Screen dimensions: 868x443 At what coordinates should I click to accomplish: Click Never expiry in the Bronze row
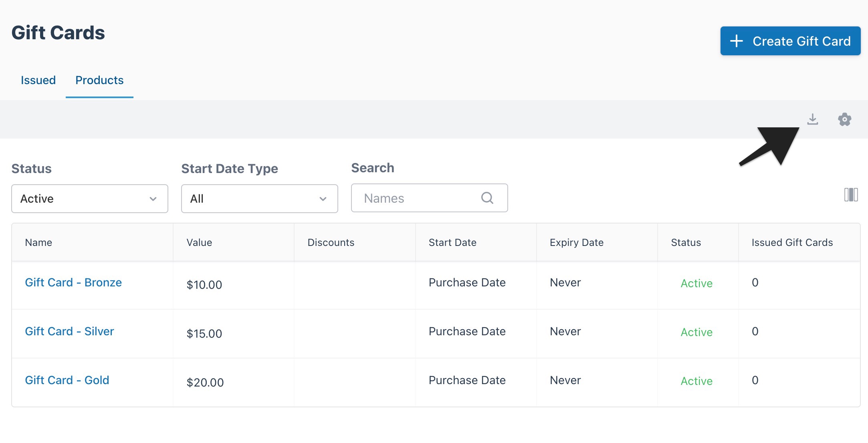[x=565, y=282]
